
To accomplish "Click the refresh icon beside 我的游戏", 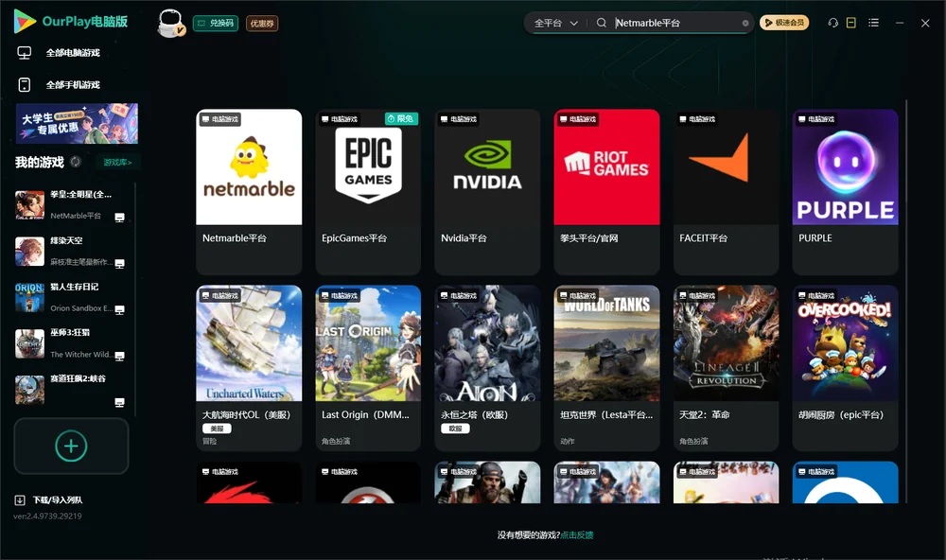I will click(76, 162).
